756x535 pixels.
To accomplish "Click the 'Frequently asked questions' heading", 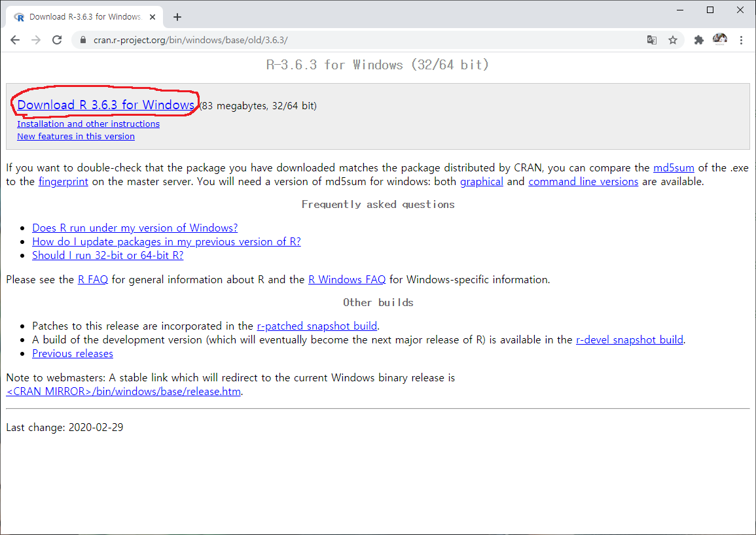I will 378,204.
